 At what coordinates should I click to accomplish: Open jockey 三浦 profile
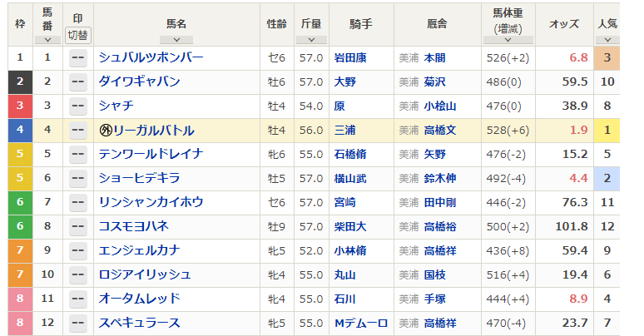[x=345, y=131]
